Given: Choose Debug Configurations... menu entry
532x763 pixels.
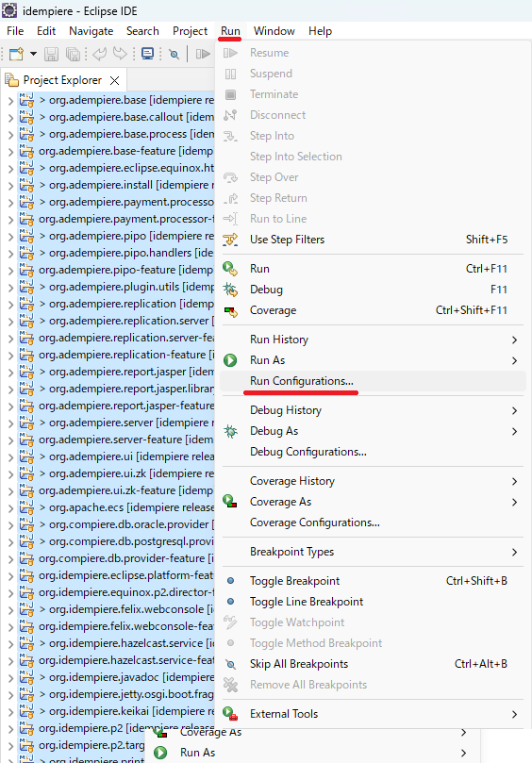Looking at the screenshot, I should [374, 452].
